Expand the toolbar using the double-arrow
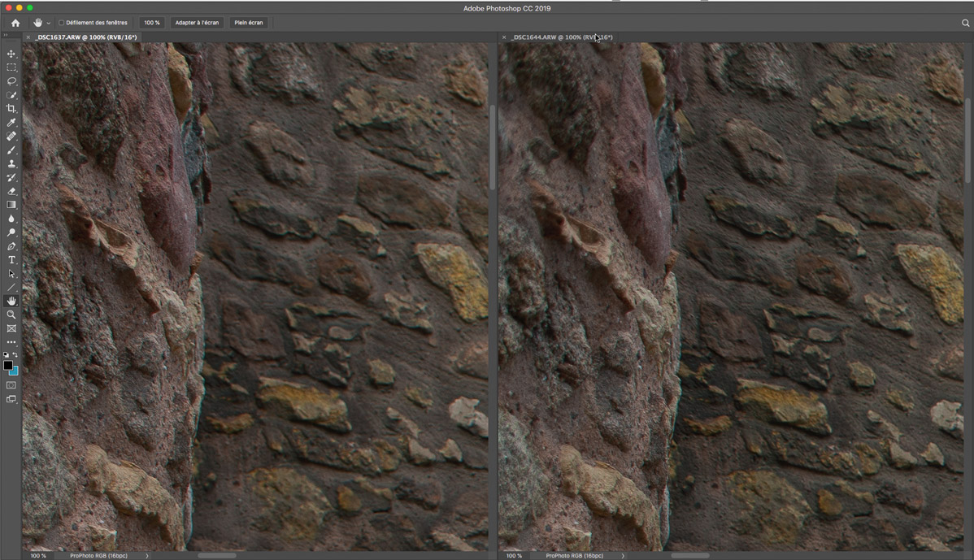The width and height of the screenshot is (974, 560). point(5,36)
